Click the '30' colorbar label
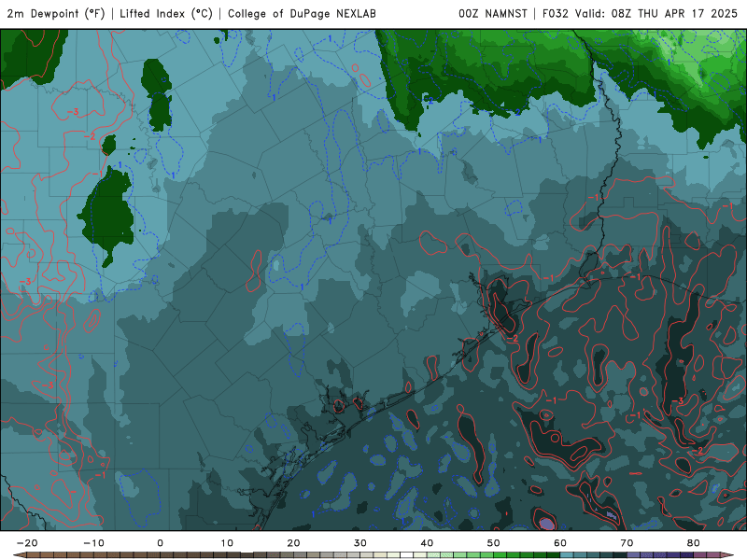Screen dimensions: 747x560 [x=360, y=543]
